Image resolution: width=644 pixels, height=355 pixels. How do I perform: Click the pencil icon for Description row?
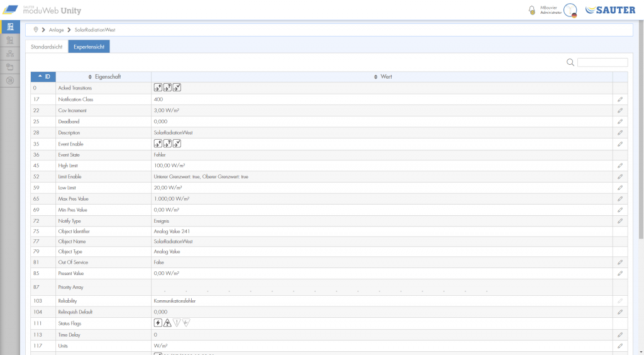coord(619,133)
